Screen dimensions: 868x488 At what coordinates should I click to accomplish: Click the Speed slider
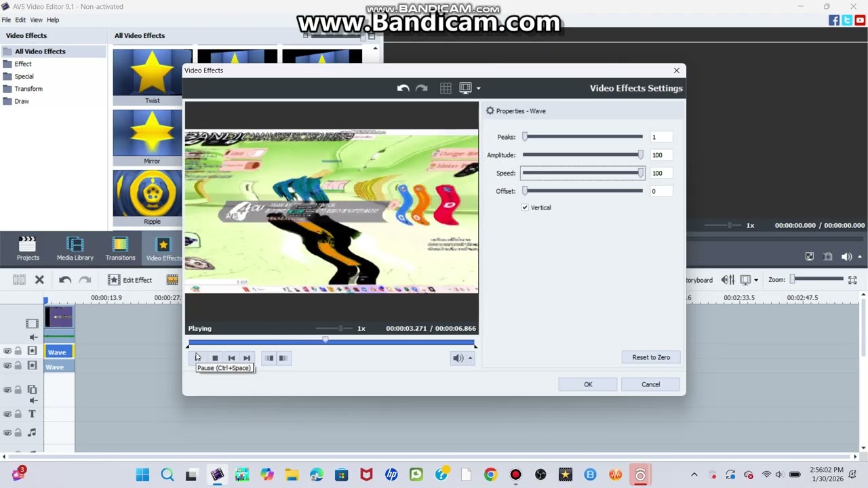583,173
